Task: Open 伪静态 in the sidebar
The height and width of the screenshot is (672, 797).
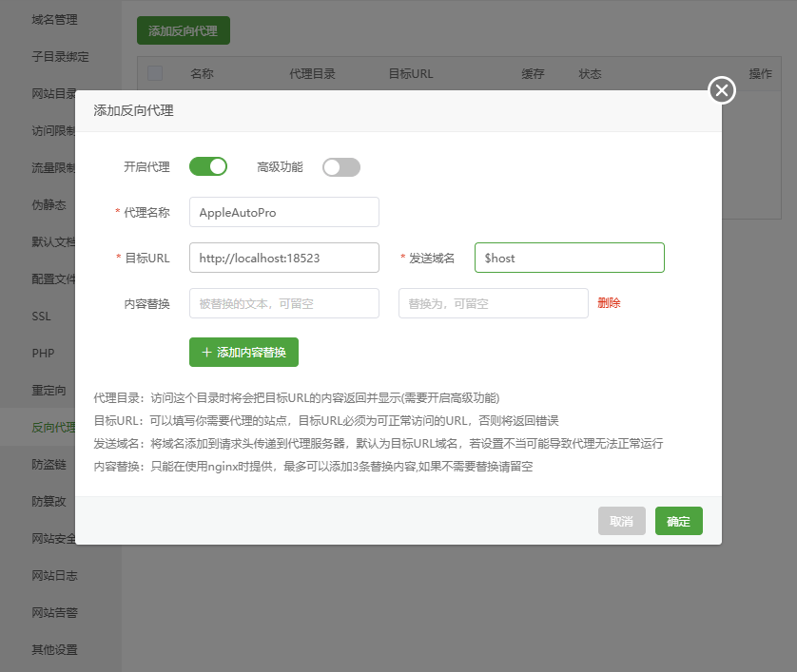Action: [x=49, y=205]
